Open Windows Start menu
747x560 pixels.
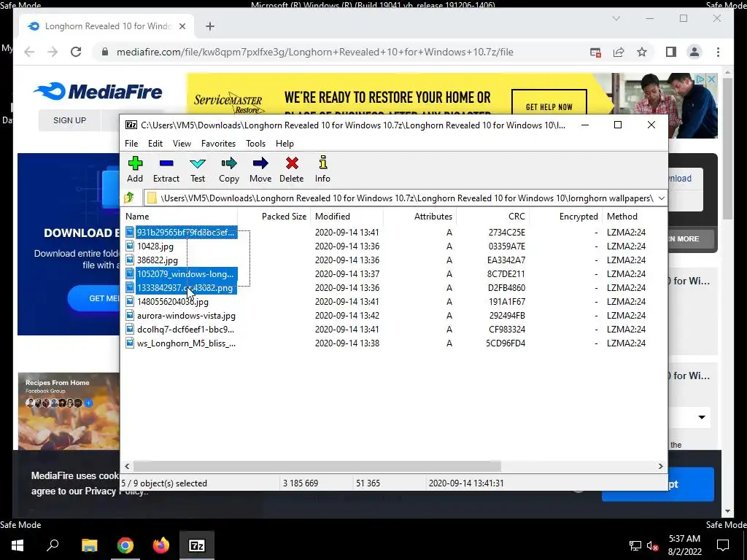click(18, 545)
